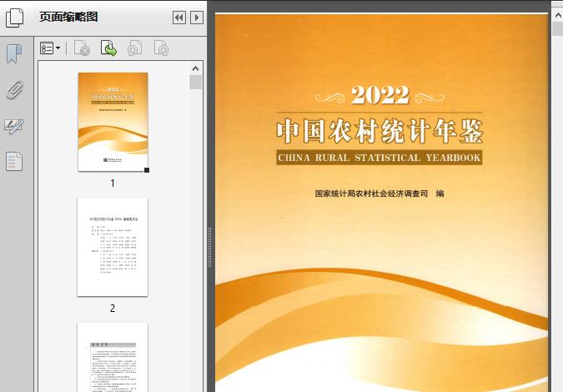Select page 2 thumbnail
This screenshot has height=392, width=563.
click(x=113, y=247)
